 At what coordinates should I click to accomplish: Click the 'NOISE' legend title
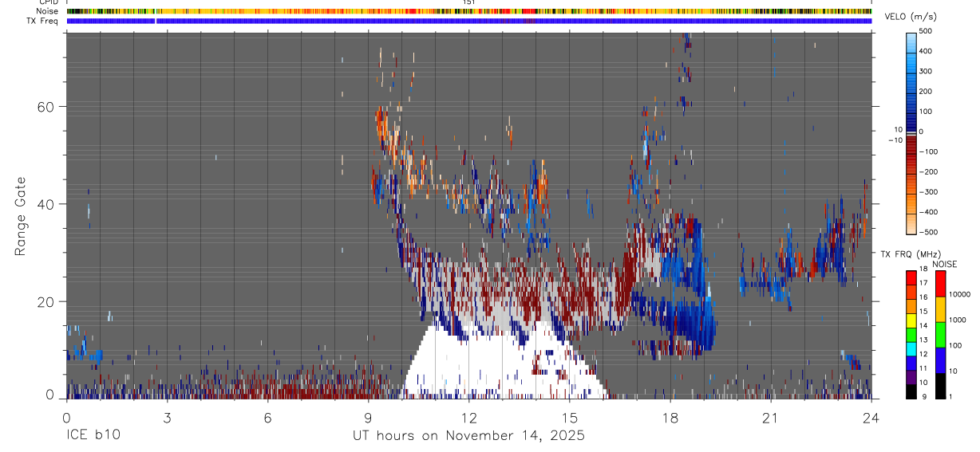pos(945,264)
